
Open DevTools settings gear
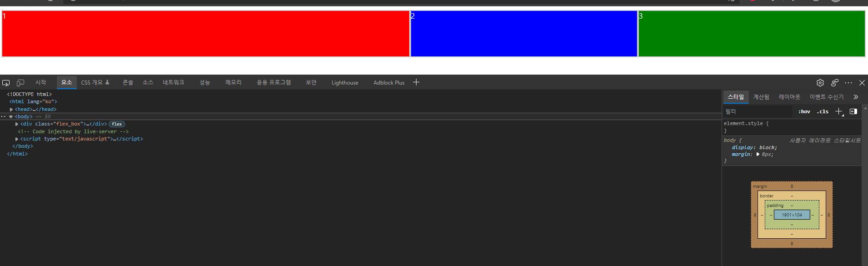(820, 83)
